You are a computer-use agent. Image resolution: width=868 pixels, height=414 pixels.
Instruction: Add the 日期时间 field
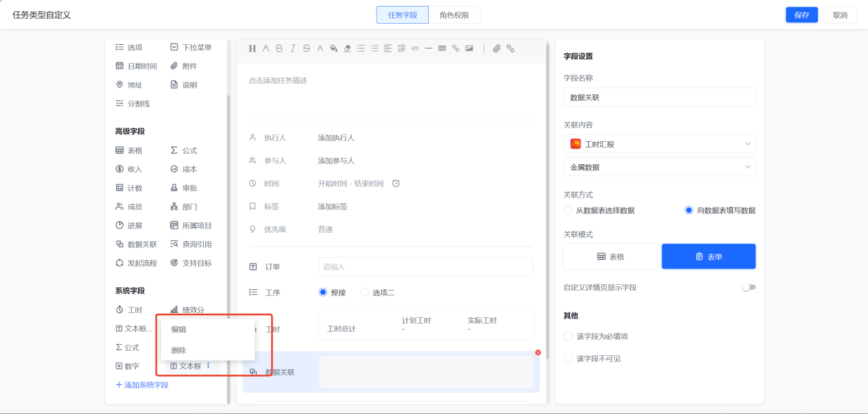(x=137, y=66)
